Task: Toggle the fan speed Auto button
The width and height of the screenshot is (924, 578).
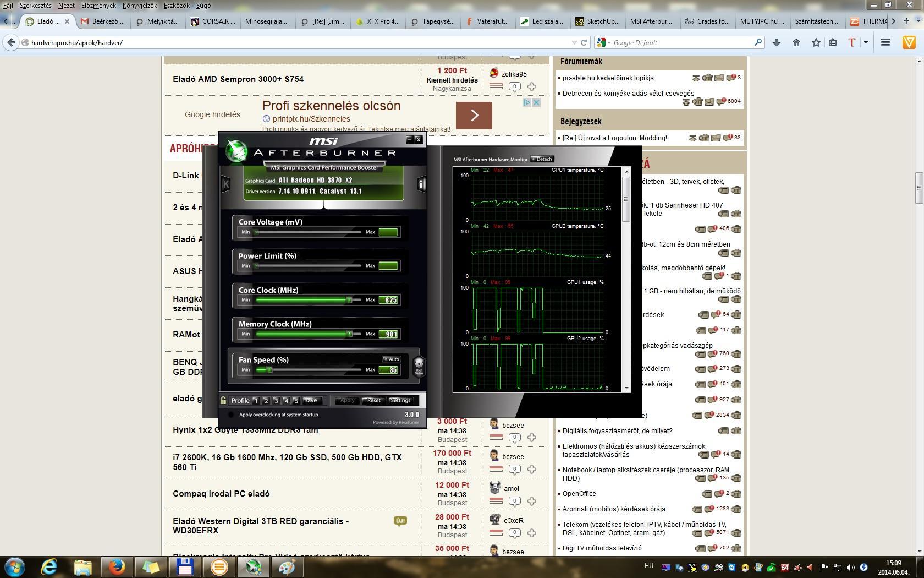Action: pos(392,359)
